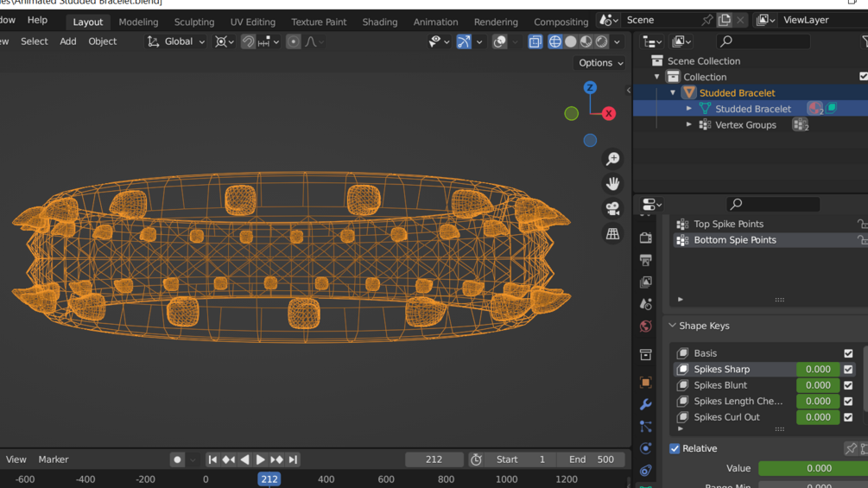
Task: Click the X axis on navigation gizmo
Action: tap(608, 113)
